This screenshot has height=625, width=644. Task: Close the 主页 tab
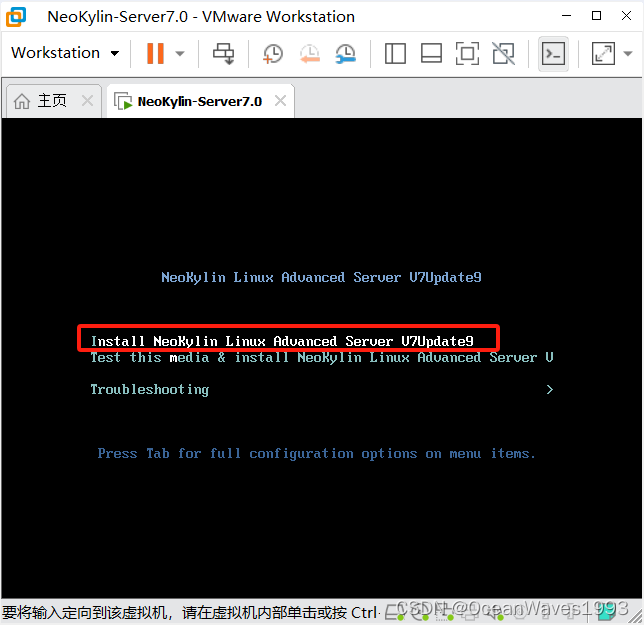(x=87, y=100)
